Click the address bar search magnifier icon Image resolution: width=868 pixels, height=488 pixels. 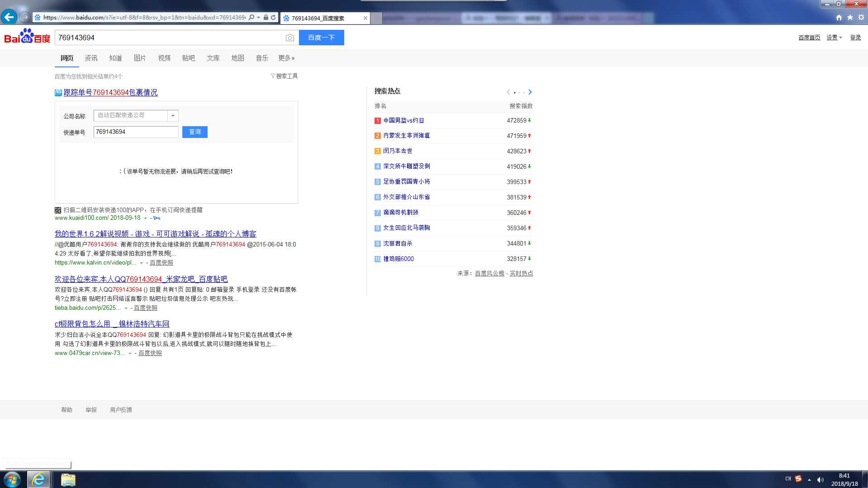coord(251,18)
